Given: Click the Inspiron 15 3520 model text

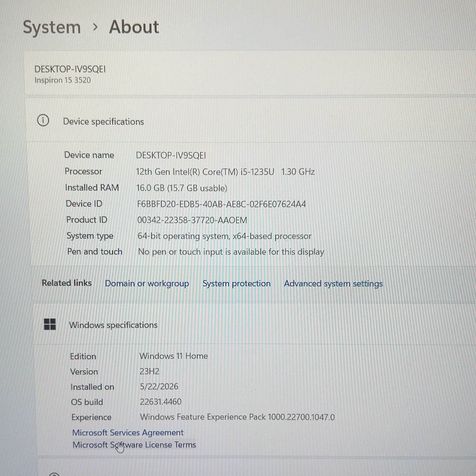Looking at the screenshot, I should coord(63,80).
